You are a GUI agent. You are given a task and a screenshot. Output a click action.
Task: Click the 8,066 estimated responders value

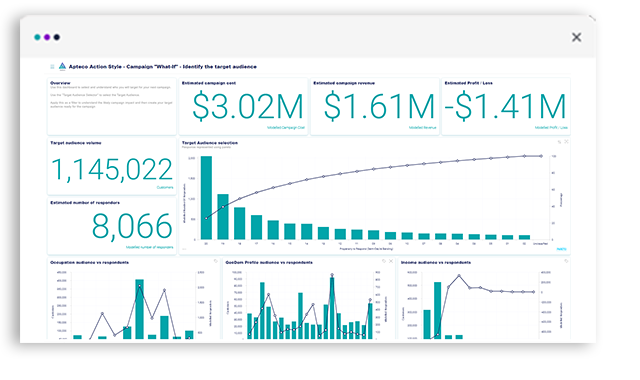[x=132, y=226]
